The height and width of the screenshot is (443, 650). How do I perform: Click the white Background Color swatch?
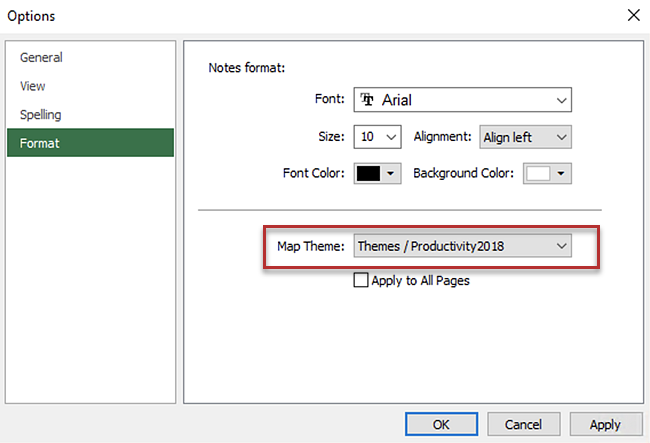tap(538, 173)
